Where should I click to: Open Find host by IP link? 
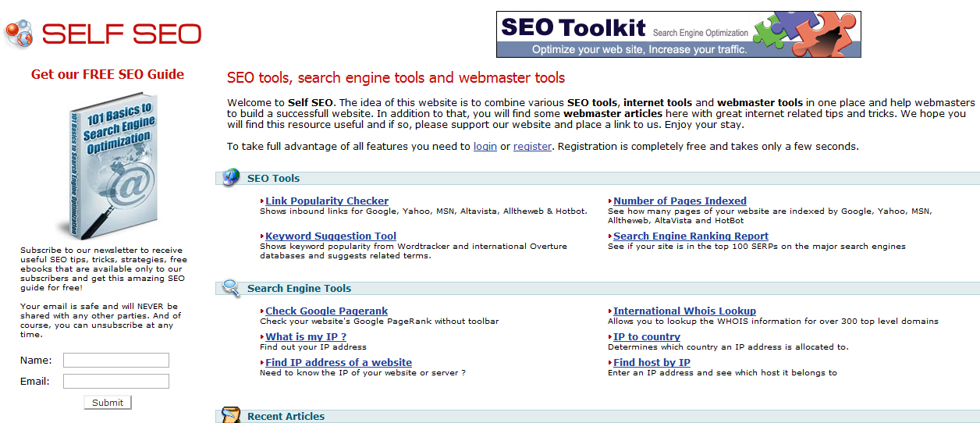651,363
